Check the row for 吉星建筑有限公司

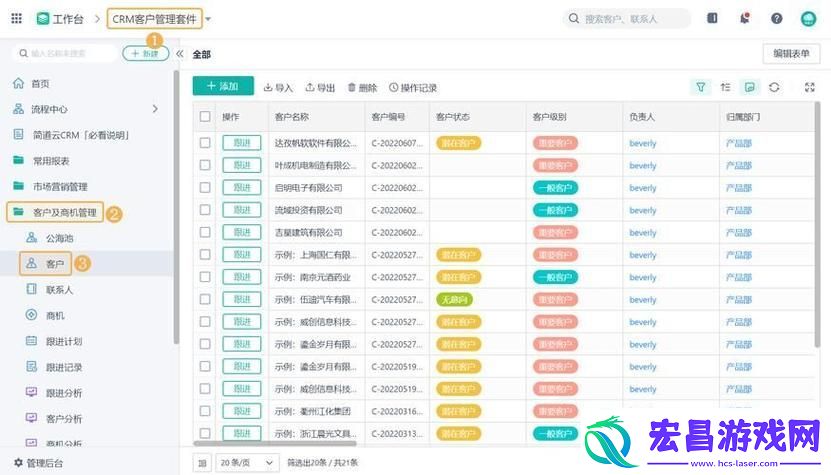click(x=205, y=232)
